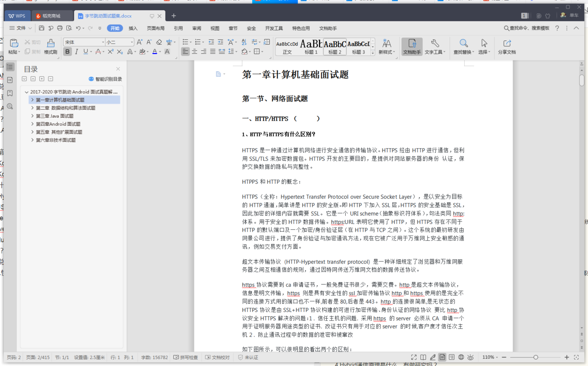
Task: Open the bookmark panel in left sidebar
Action: pos(10,93)
